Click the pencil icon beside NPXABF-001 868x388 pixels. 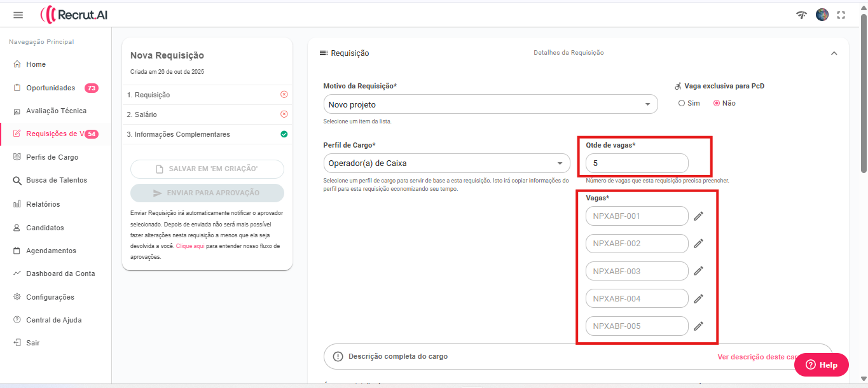click(698, 216)
